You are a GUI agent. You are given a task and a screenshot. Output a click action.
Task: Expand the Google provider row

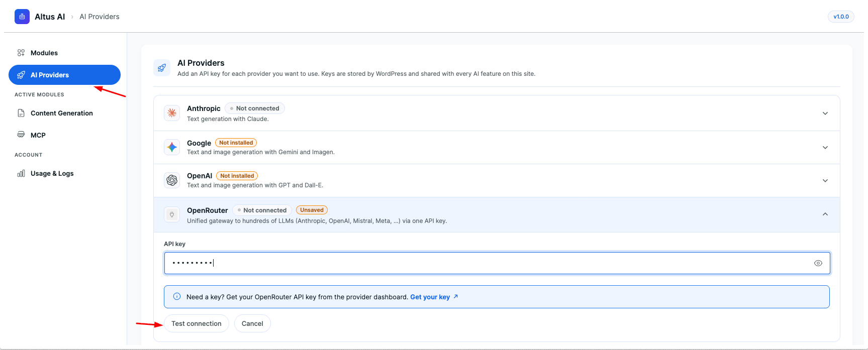point(825,147)
